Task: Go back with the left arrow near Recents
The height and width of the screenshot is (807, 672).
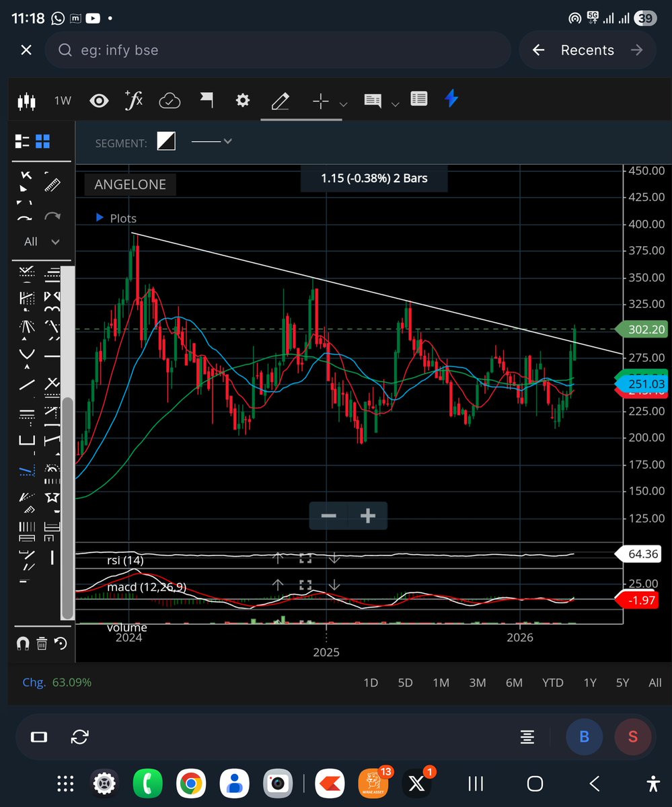Action: click(538, 50)
